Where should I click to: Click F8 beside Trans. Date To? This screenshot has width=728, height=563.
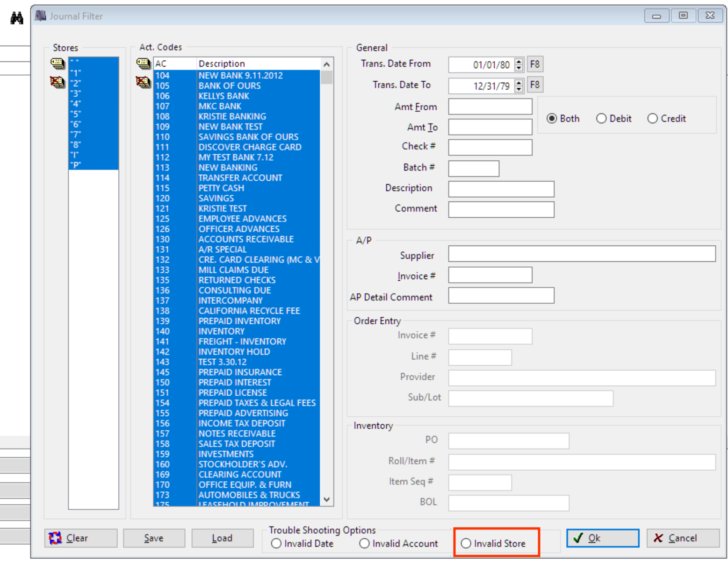point(535,85)
